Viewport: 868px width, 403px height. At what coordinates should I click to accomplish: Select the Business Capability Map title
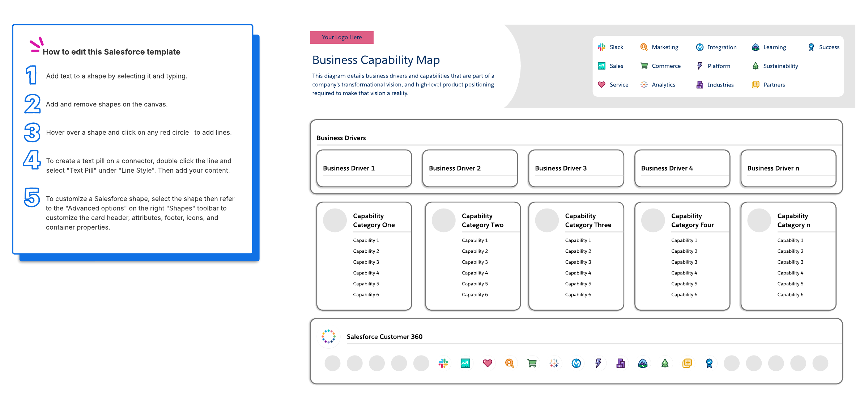tap(376, 60)
